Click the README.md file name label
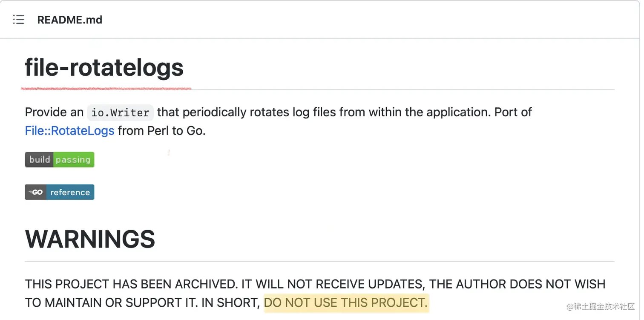Viewport: 644px width, 320px height. click(69, 20)
